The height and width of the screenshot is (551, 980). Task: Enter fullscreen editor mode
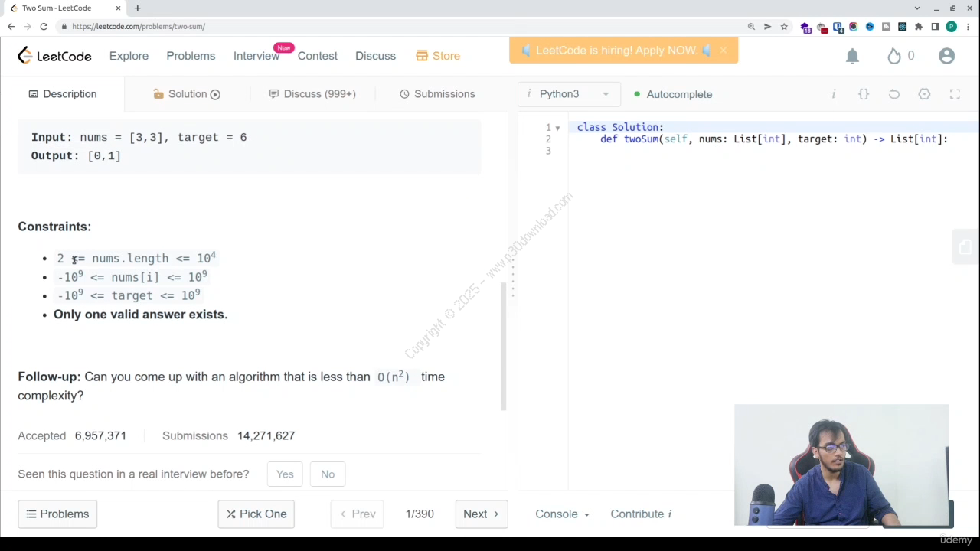click(x=955, y=94)
